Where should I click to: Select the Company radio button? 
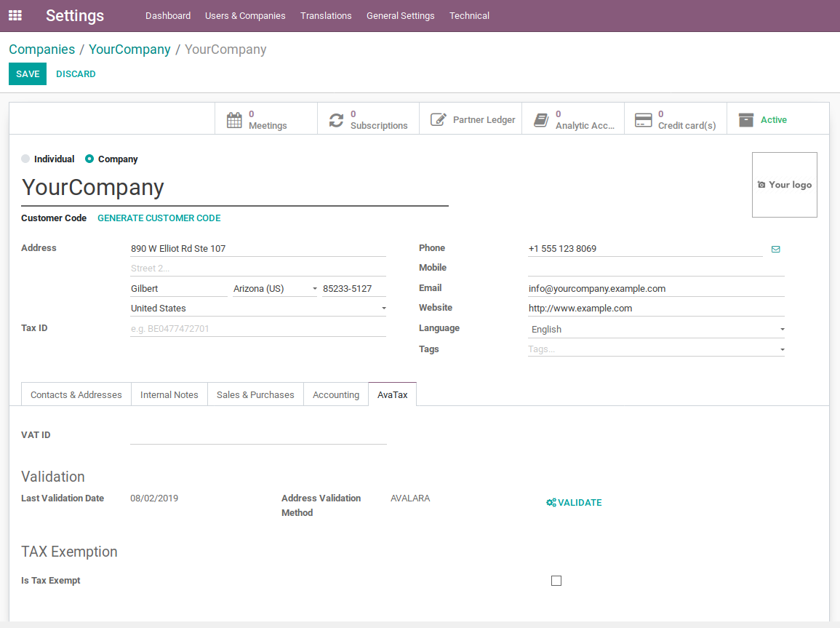click(x=89, y=159)
